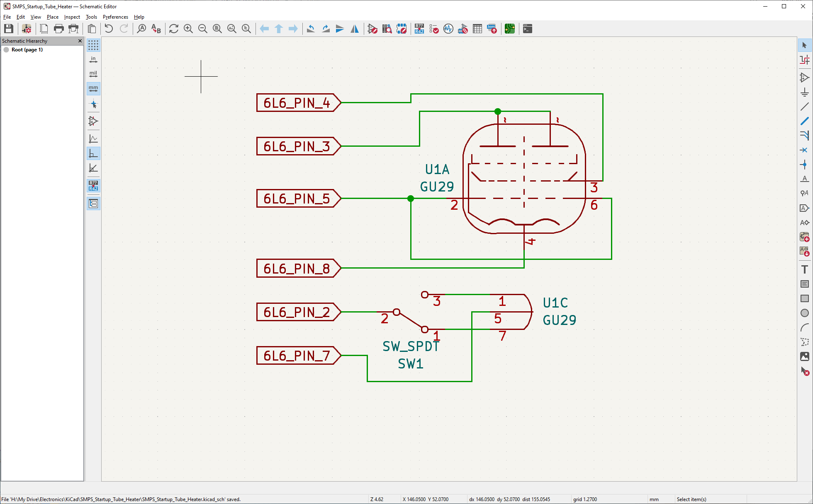813x504 pixels.
Task: Activate the interactive delete tool
Action: click(805, 371)
